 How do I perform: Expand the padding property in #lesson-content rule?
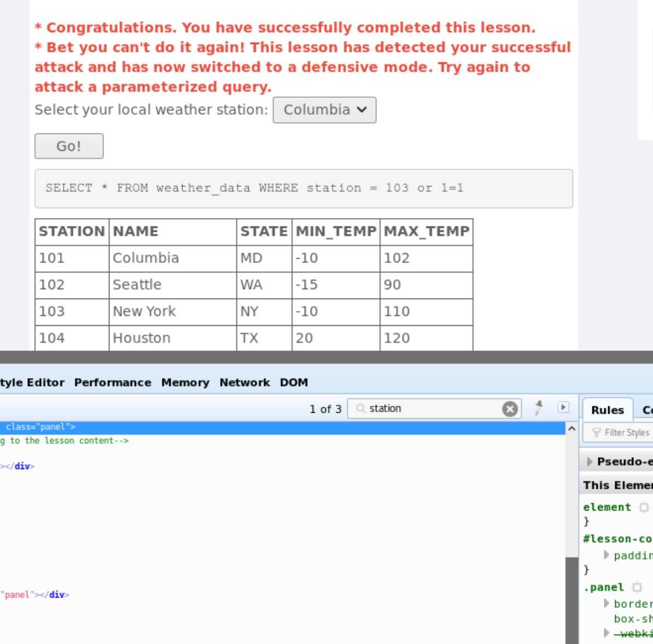(x=607, y=555)
